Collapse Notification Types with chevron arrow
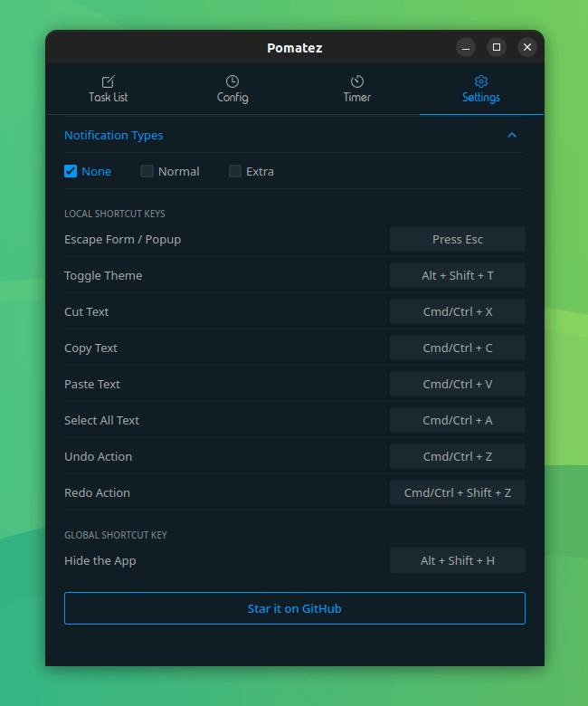The width and height of the screenshot is (588, 706). [x=512, y=135]
